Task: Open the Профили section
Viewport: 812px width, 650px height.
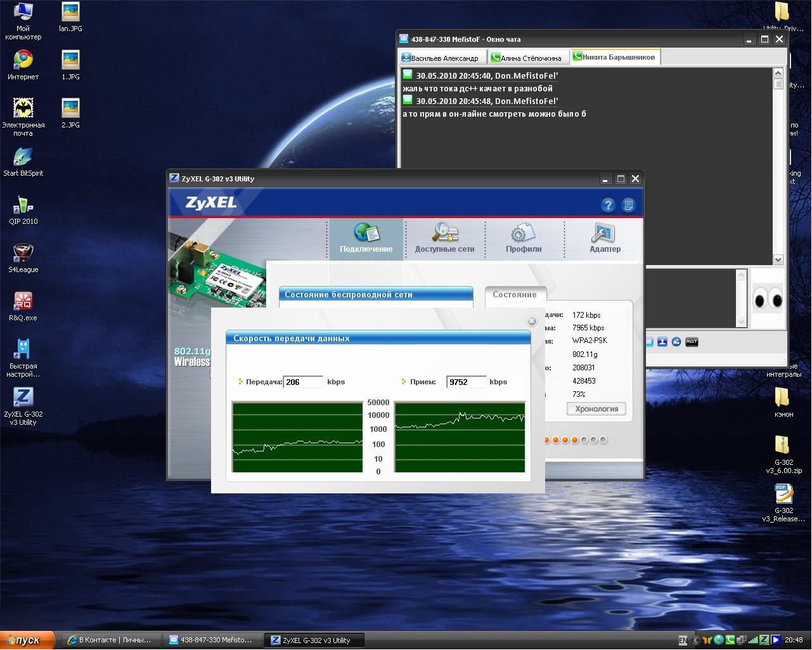Action: 524,238
